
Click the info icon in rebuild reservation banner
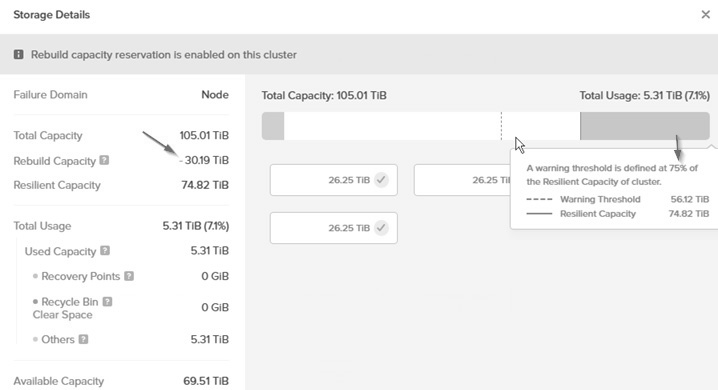18,54
